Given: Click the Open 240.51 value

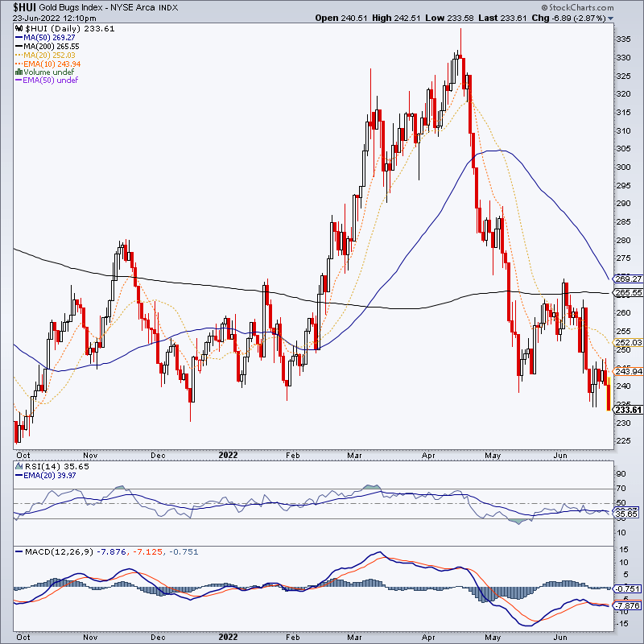Looking at the screenshot, I should point(341,18).
